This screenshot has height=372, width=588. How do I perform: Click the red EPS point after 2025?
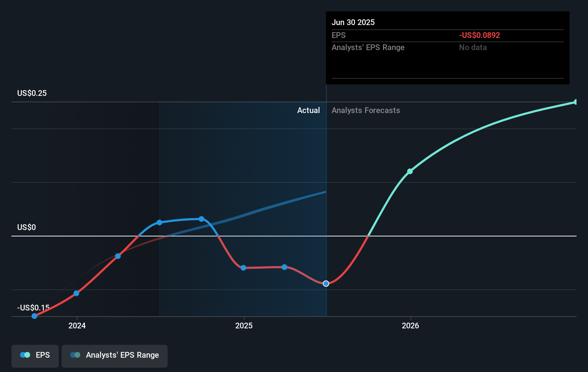pos(284,267)
